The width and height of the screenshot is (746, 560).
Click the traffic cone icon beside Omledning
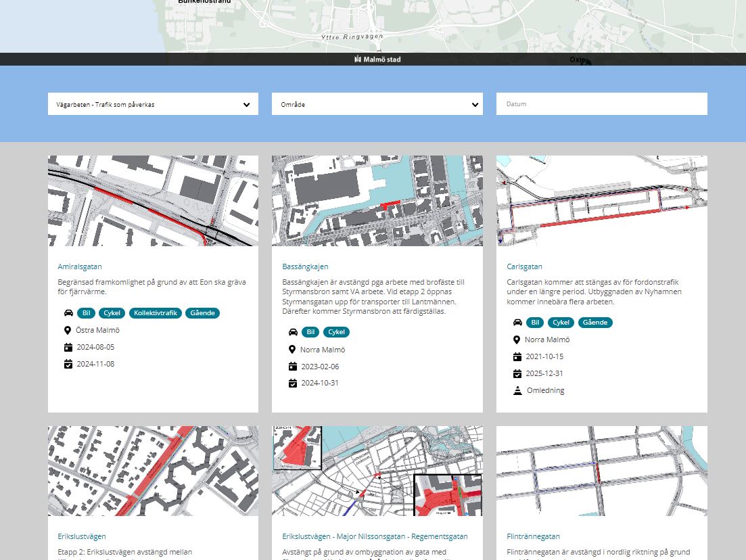pos(517,391)
